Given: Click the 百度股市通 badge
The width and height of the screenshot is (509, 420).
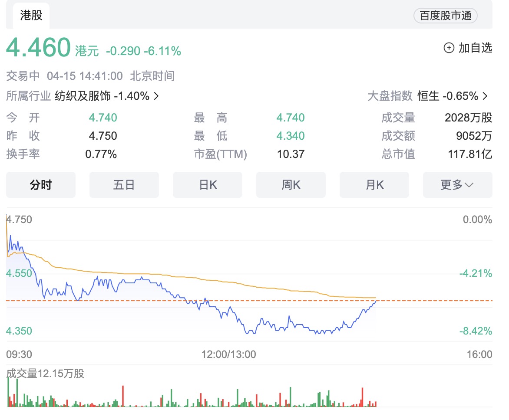Looking at the screenshot, I should [x=446, y=16].
